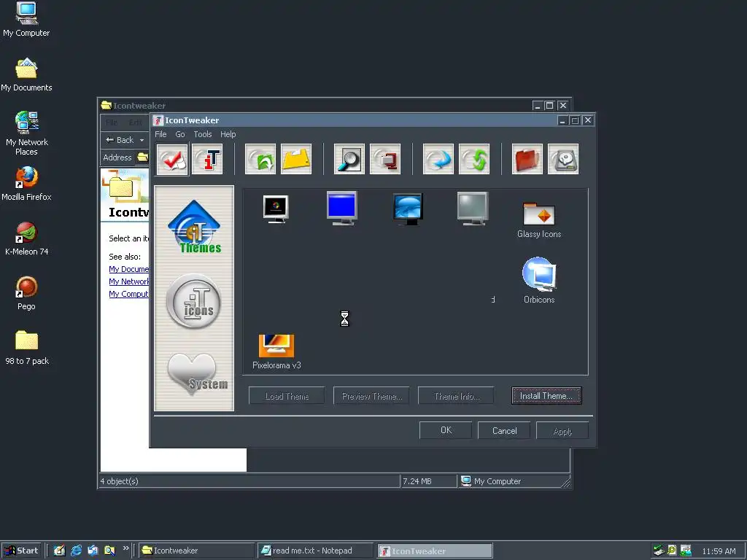
Task: Select the blue bubble monitor theme
Action: point(408,209)
